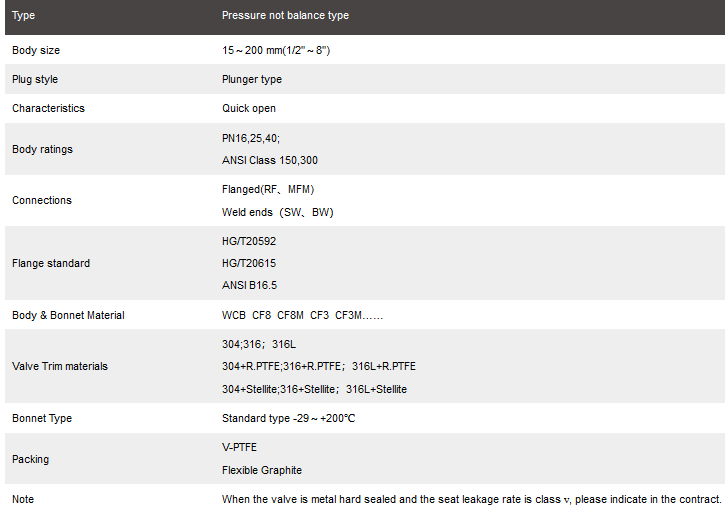Image resolution: width=725 pixels, height=521 pixels.
Task: Click the 'Flanged(RF、MFM)' connection text
Action: pos(268,189)
